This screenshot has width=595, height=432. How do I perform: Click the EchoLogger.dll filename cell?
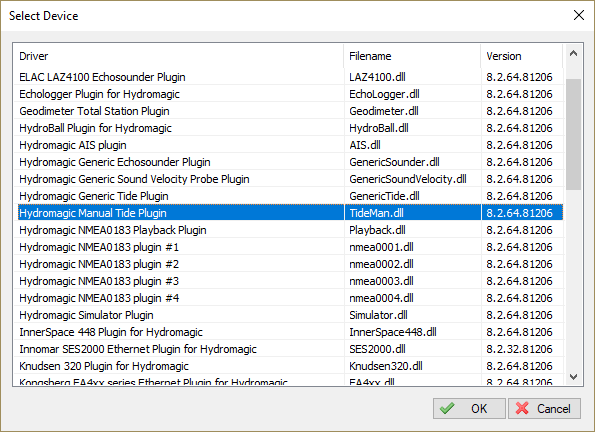click(x=384, y=94)
